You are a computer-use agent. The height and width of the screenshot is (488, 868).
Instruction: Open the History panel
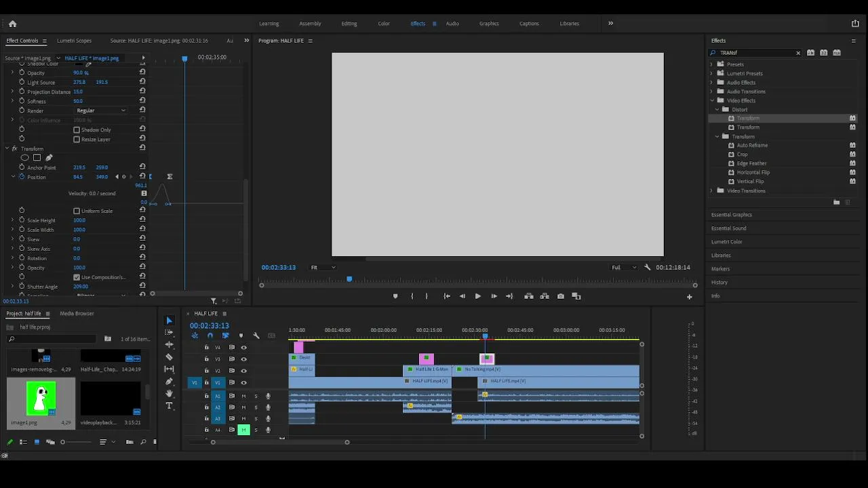[719, 283]
